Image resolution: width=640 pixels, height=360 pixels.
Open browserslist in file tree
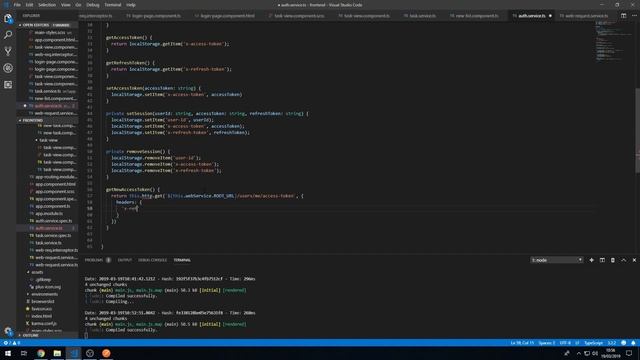42,302
